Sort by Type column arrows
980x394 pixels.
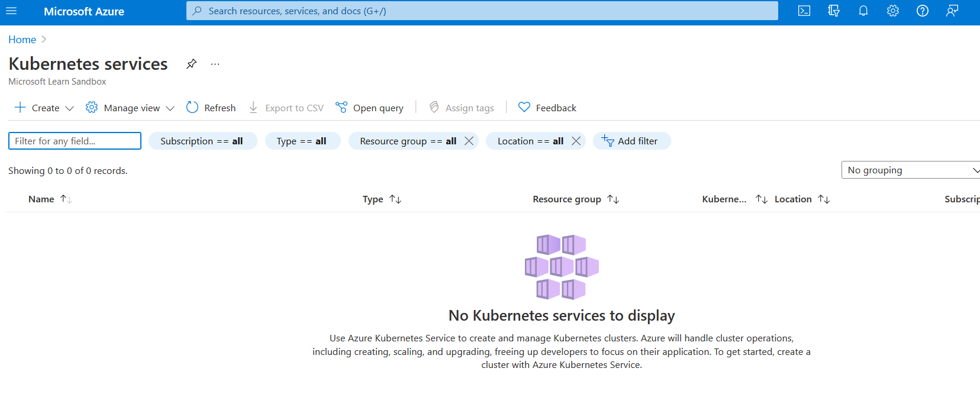coord(395,199)
